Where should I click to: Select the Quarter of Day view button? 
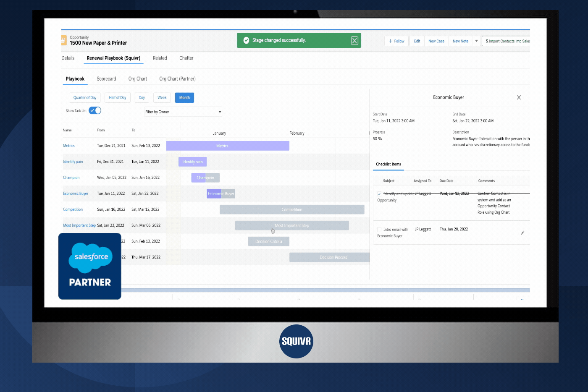tap(84, 97)
